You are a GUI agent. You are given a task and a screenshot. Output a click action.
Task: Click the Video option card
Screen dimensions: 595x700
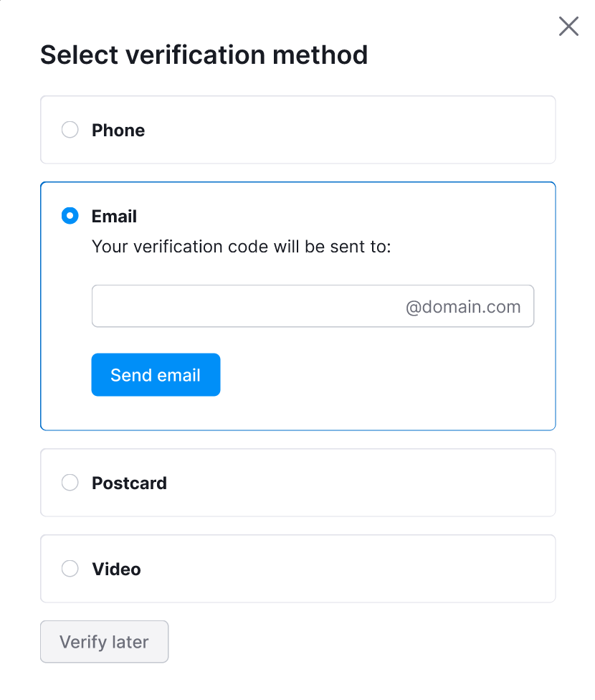[297, 568]
